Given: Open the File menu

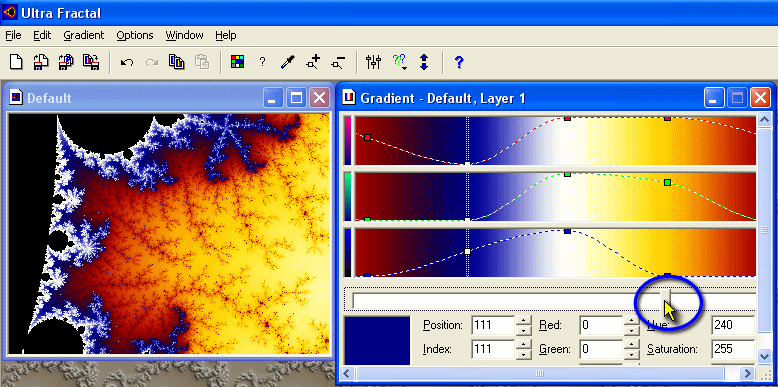Looking at the screenshot, I should (13, 35).
